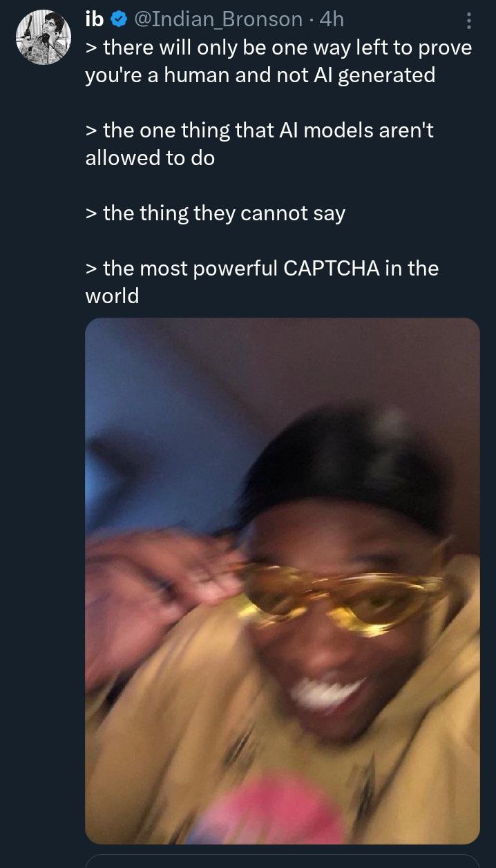Open the tweet's three-dot more options menu
Screen dimensions: 496x868
click(x=469, y=21)
